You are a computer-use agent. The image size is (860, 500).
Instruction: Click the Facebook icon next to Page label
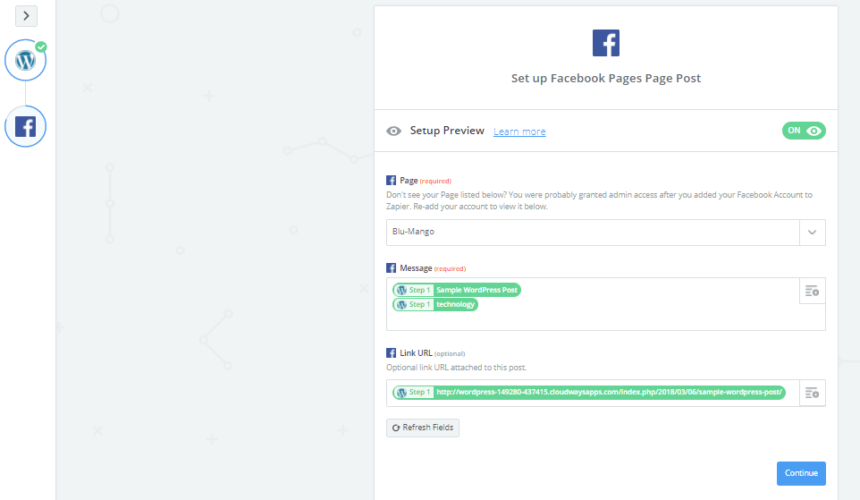[x=391, y=180]
